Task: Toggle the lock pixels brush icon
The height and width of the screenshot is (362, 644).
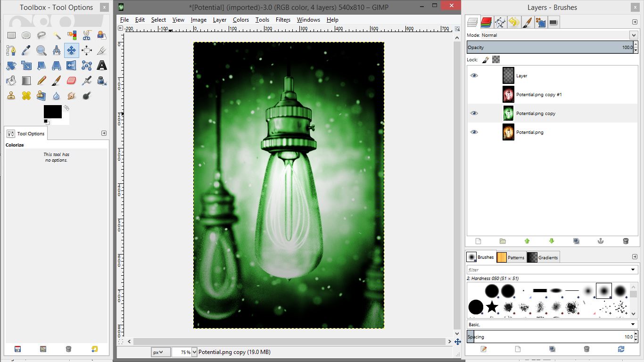Action: pyautogui.click(x=486, y=60)
